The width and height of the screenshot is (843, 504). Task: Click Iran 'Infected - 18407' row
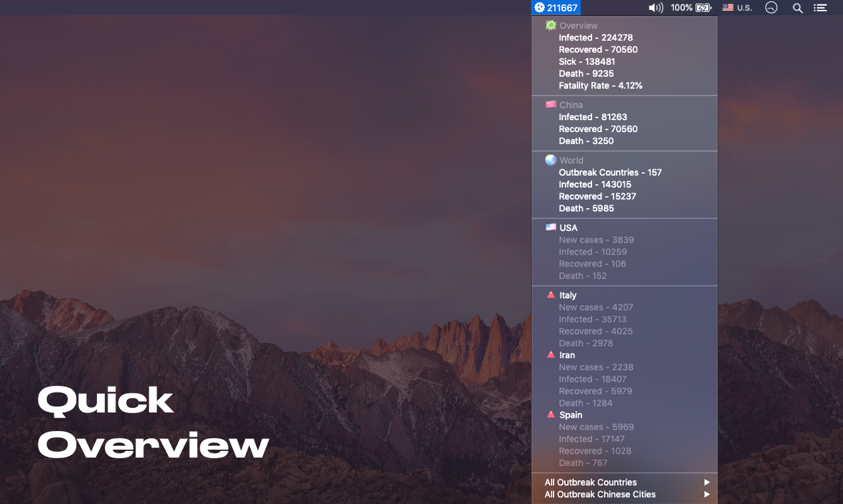pyautogui.click(x=625, y=379)
